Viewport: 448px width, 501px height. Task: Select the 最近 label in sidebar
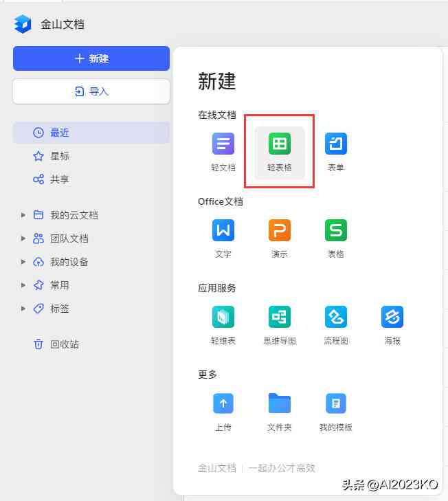pos(59,133)
